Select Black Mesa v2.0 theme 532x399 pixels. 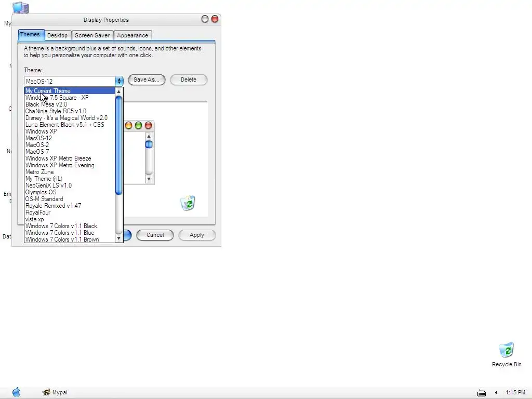70,104
